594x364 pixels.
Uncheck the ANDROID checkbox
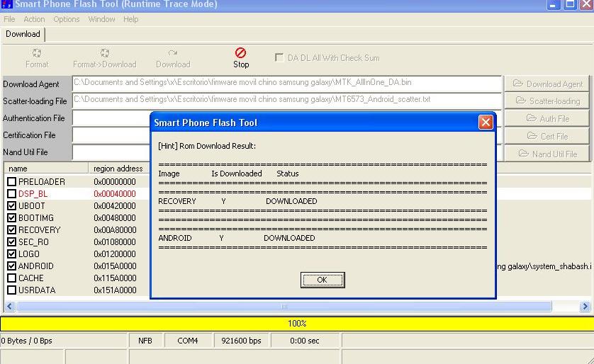[x=12, y=266]
